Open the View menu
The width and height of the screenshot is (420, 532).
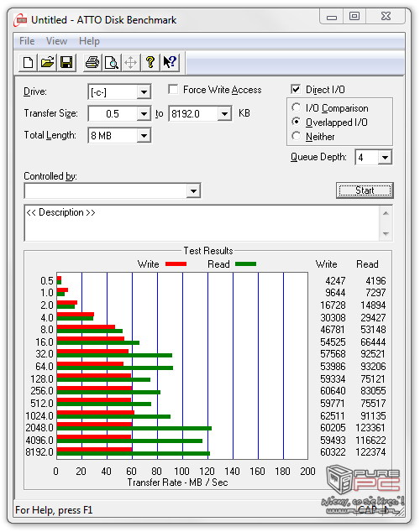pyautogui.click(x=57, y=41)
